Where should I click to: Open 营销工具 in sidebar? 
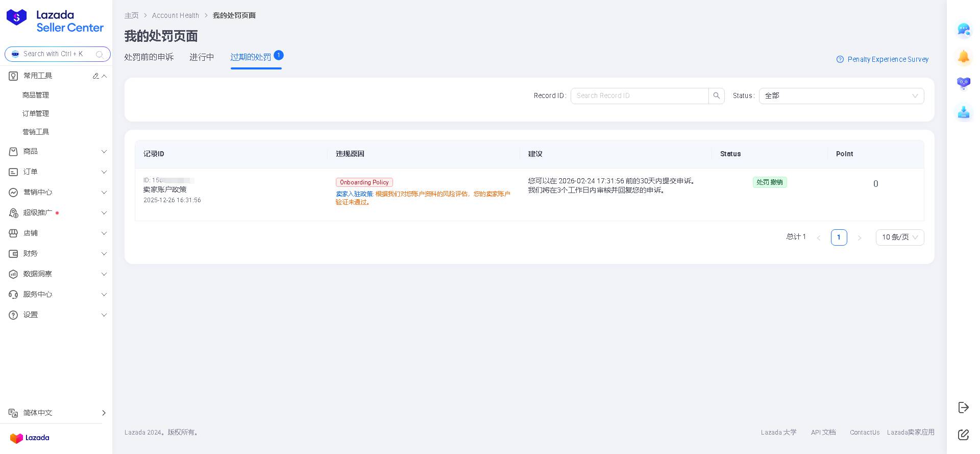36,132
